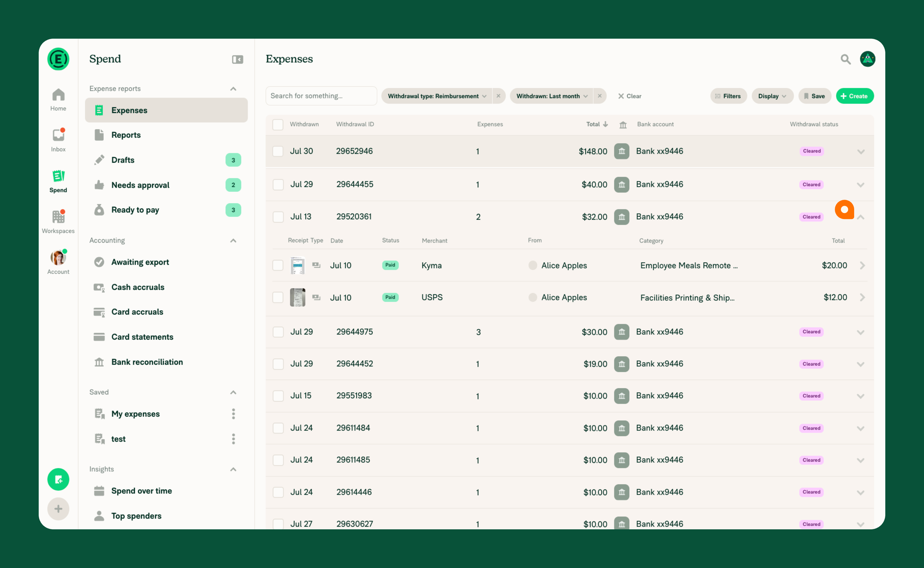Screen dimensions: 924x568
Task: Click the green Create button
Action: pyautogui.click(x=854, y=96)
